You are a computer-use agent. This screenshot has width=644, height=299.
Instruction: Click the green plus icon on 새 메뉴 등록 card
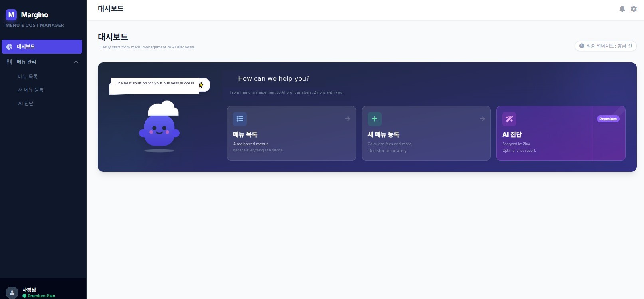pyautogui.click(x=375, y=119)
